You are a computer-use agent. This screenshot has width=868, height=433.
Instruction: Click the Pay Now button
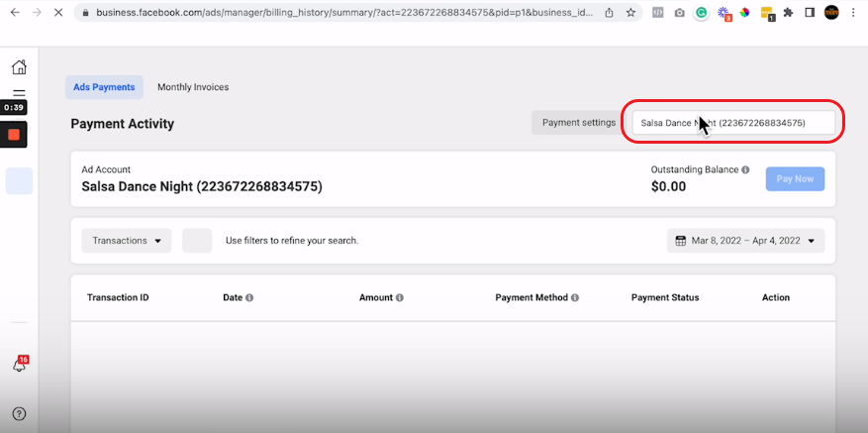pos(795,178)
